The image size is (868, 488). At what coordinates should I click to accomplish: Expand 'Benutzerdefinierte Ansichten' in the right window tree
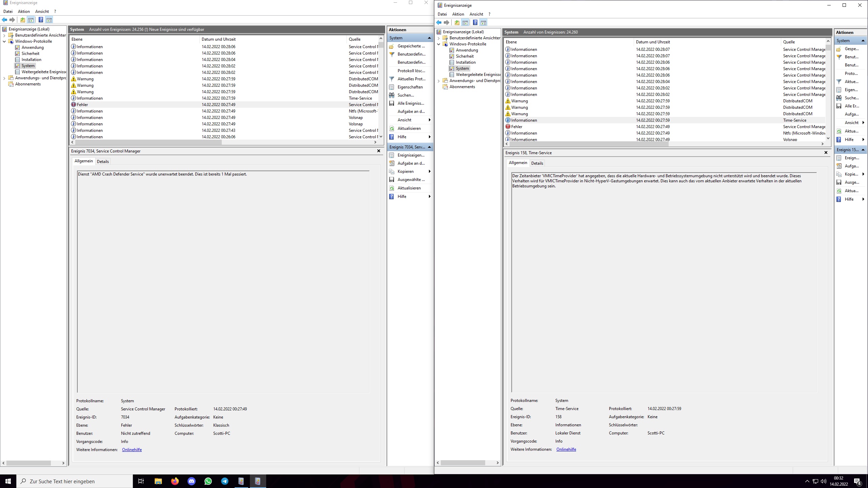point(438,38)
